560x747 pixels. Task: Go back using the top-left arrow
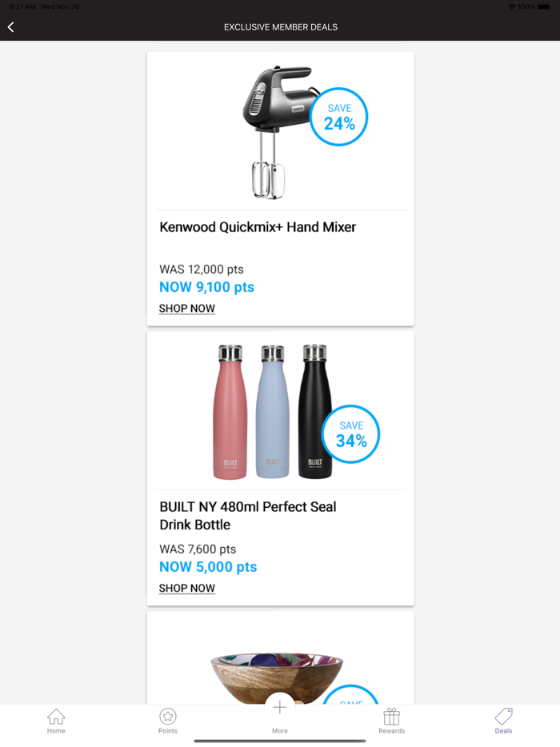point(11,26)
